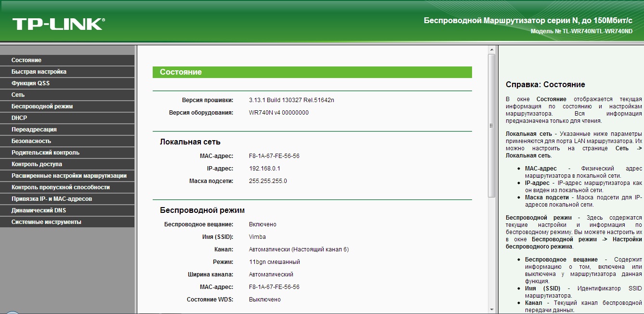Click the Справка: Состояние help heading
Image resolution: width=644 pixels, height=314 pixels.
pos(545,85)
